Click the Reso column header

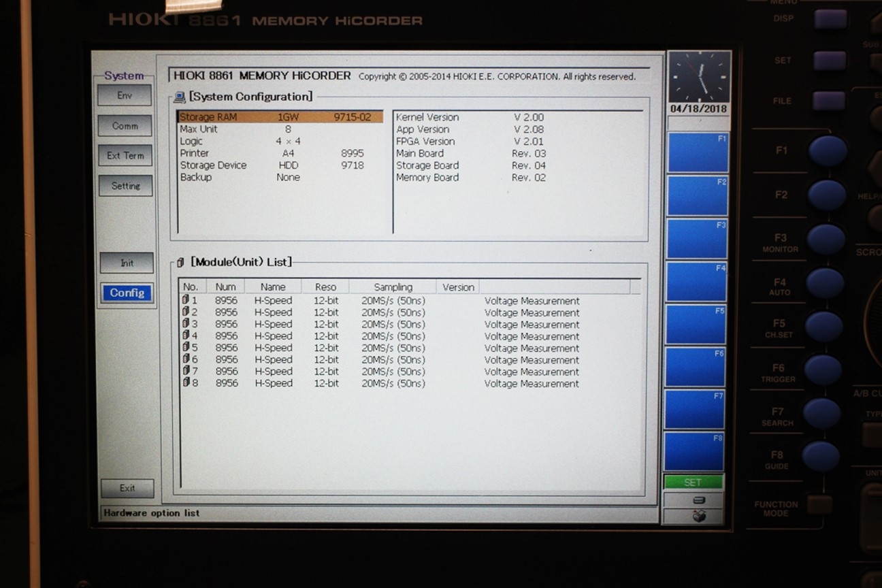pyautogui.click(x=325, y=287)
